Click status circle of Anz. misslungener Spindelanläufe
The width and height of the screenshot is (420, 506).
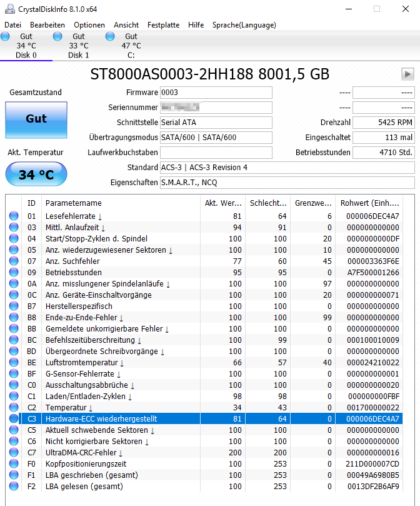click(x=14, y=284)
